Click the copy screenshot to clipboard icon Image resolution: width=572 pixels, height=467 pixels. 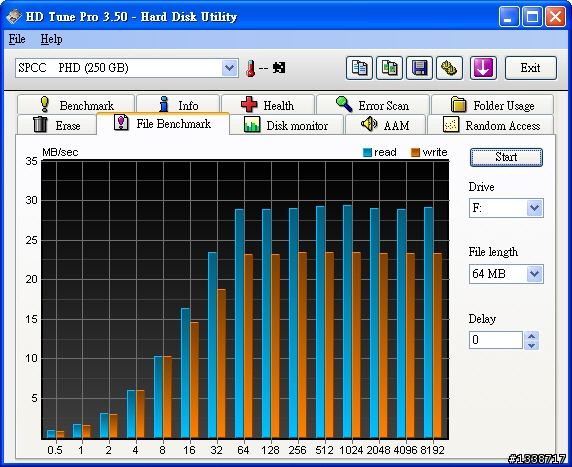coord(389,68)
